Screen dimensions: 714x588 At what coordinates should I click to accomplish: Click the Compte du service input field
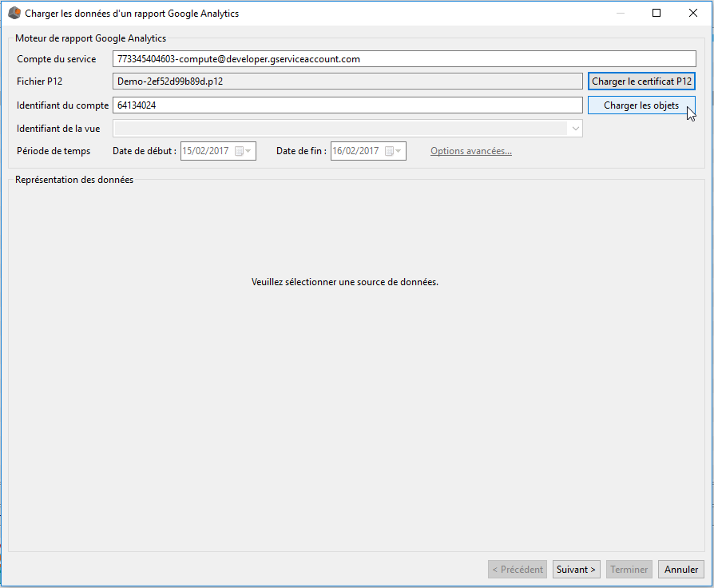pos(404,59)
